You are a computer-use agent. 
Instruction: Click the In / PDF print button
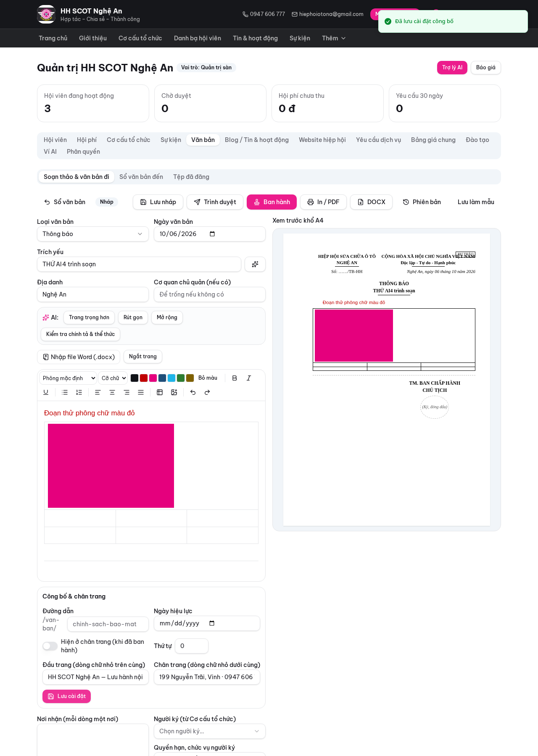pyautogui.click(x=323, y=202)
